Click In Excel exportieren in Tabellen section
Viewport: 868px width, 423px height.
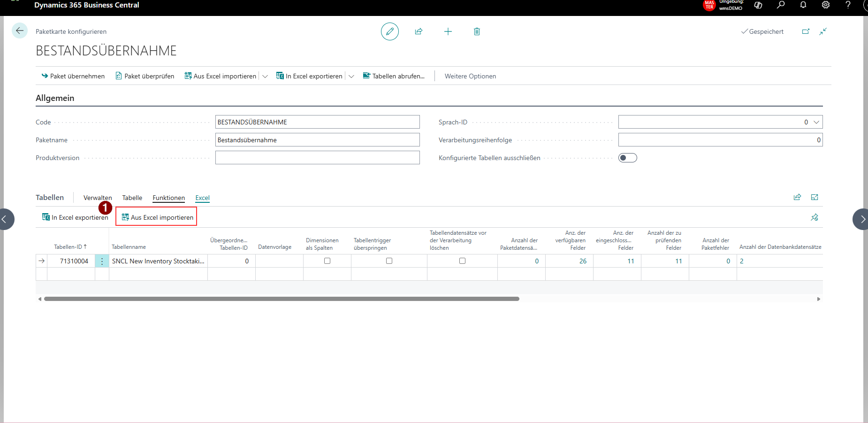75,217
